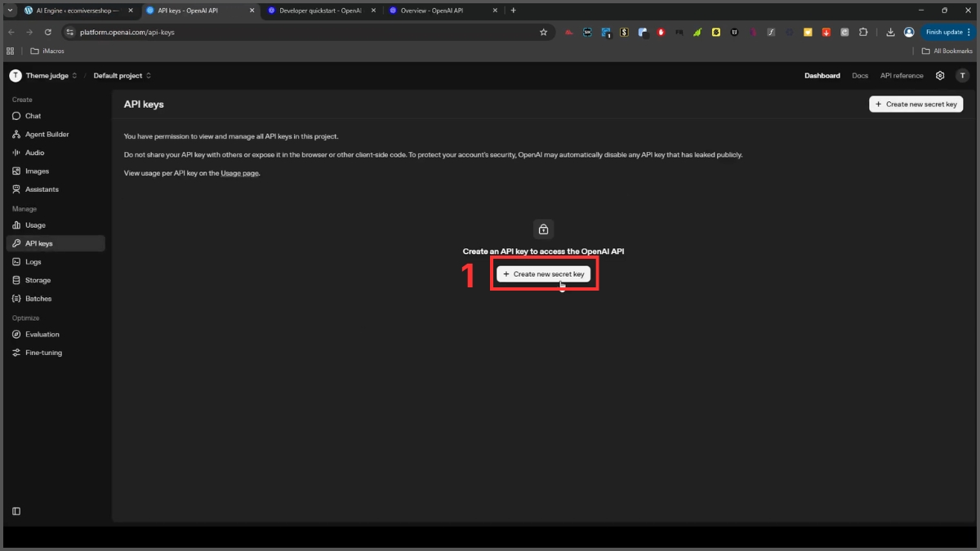Reload the page in the browser

[x=48, y=32]
